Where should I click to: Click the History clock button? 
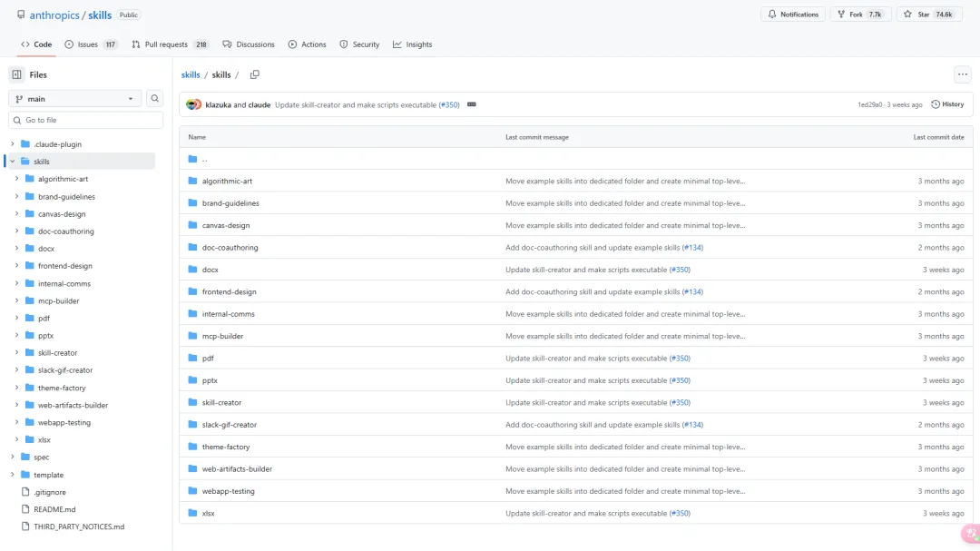[947, 104]
